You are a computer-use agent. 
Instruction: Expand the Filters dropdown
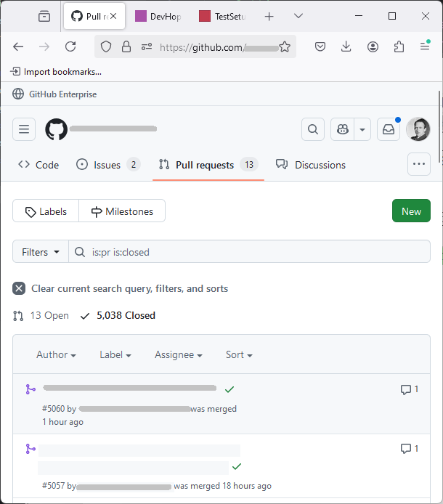41,252
